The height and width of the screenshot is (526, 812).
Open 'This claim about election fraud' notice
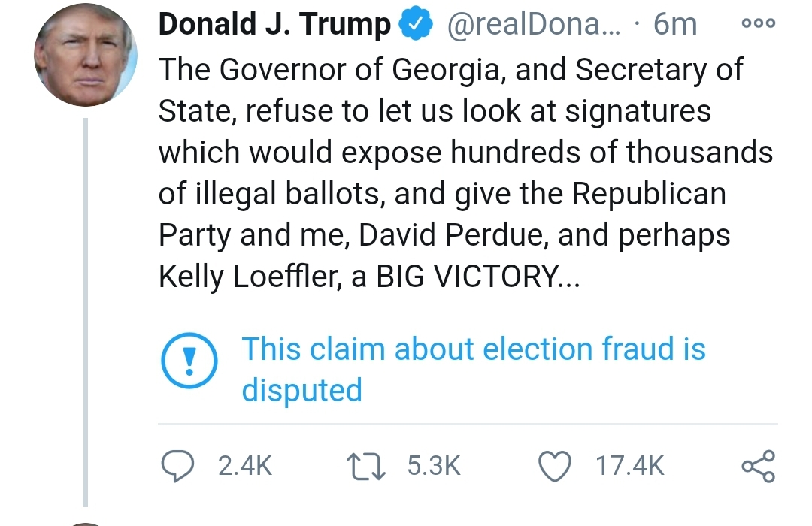click(x=474, y=369)
